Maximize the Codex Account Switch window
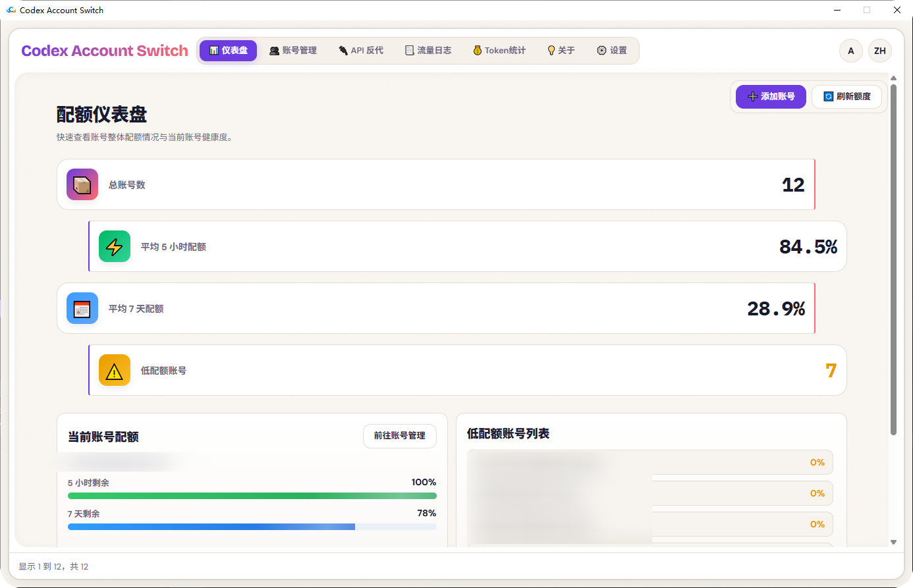The width and height of the screenshot is (913, 588). (867, 10)
